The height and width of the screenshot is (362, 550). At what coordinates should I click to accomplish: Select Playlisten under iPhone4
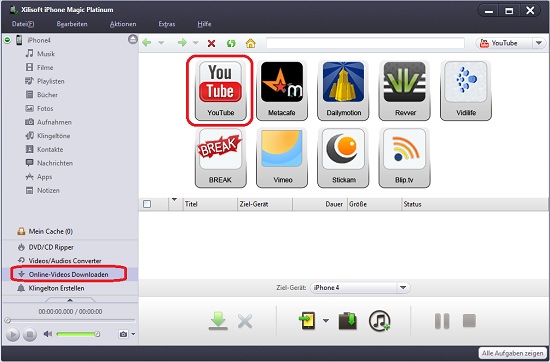[x=51, y=81]
